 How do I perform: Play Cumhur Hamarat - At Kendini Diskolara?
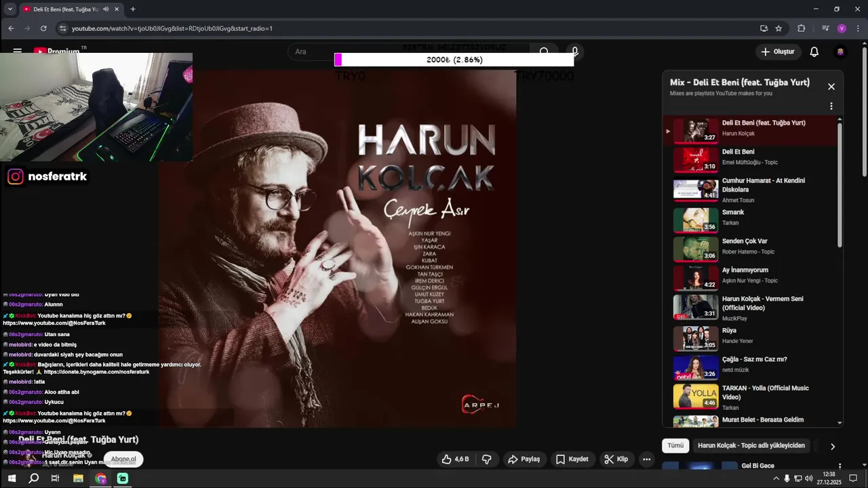coord(751,190)
